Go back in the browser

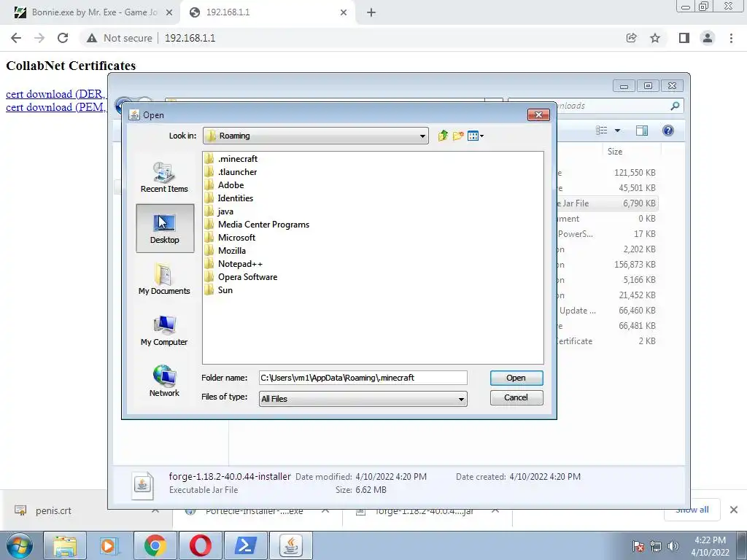pyautogui.click(x=16, y=38)
